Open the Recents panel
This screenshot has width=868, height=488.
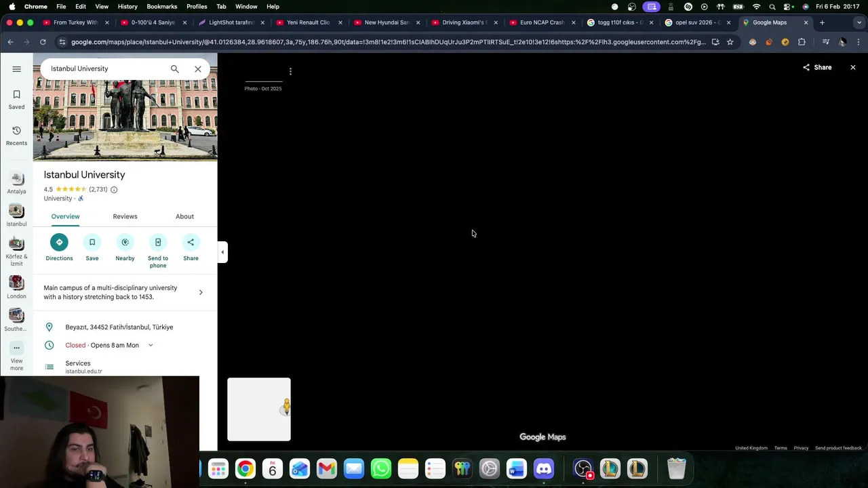[x=16, y=136]
